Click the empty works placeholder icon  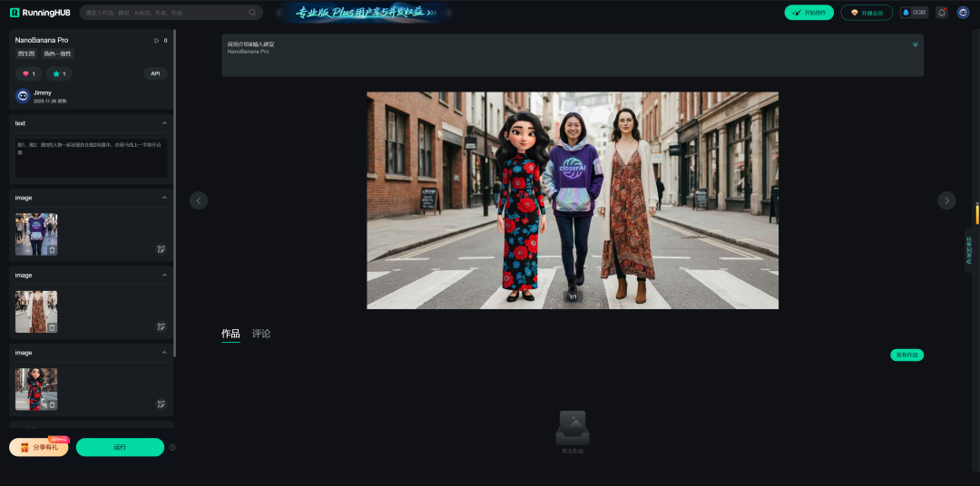(573, 428)
